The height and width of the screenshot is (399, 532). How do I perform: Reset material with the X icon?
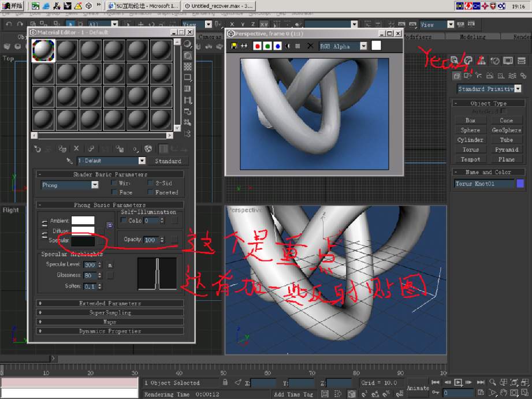point(76,148)
